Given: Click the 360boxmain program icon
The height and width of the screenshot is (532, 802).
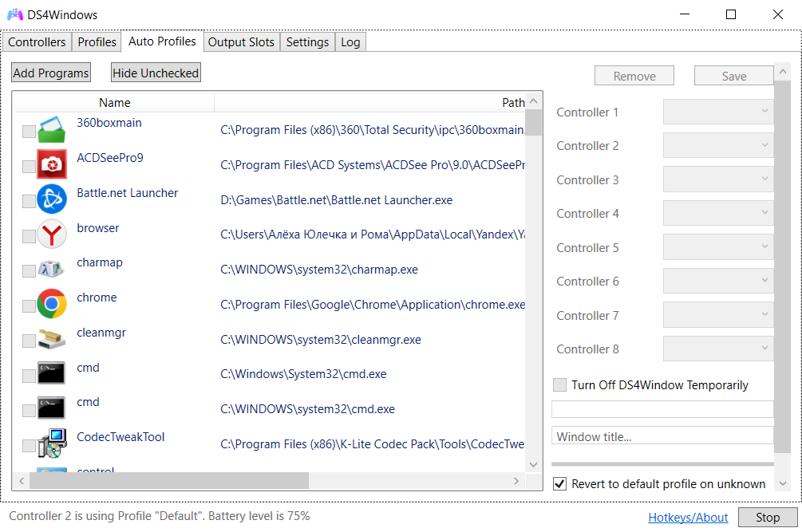Looking at the screenshot, I should [x=52, y=129].
